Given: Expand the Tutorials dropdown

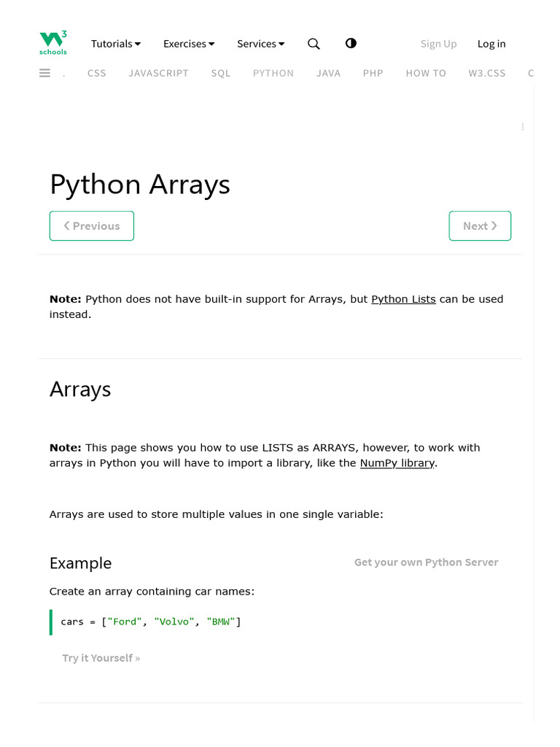Looking at the screenshot, I should tap(116, 44).
